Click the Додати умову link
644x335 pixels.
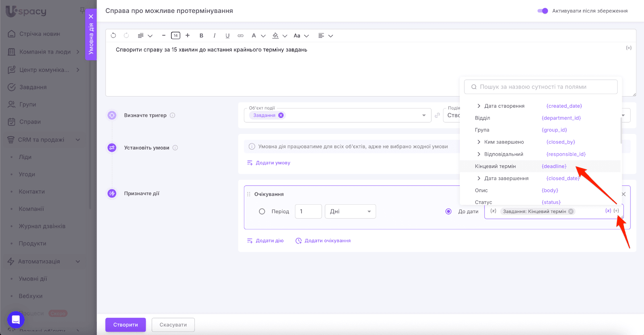[x=272, y=163]
